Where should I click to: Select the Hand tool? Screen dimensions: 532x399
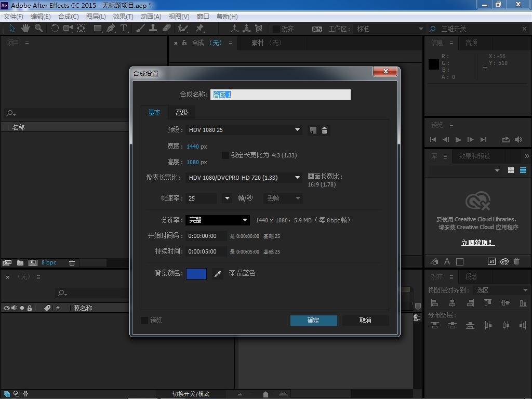25,28
